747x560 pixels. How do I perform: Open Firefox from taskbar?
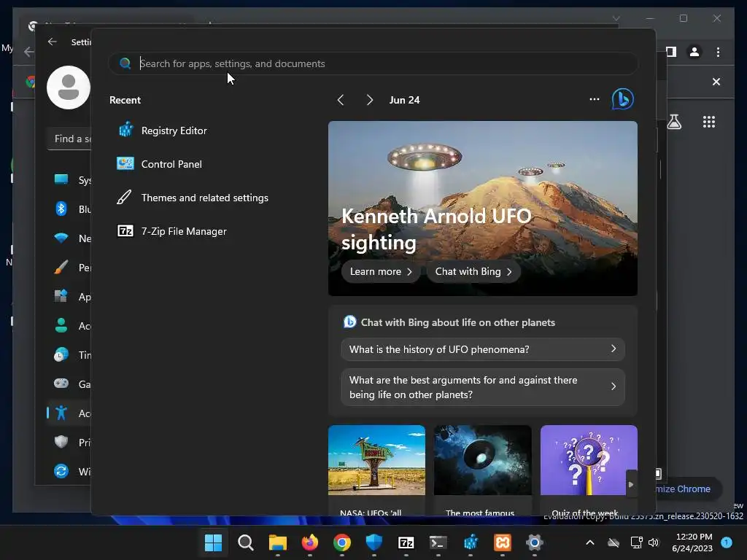click(309, 542)
